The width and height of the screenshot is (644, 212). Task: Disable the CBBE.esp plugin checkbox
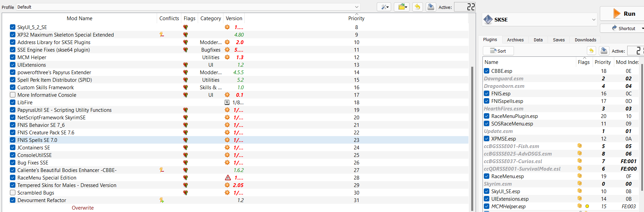tap(487, 71)
